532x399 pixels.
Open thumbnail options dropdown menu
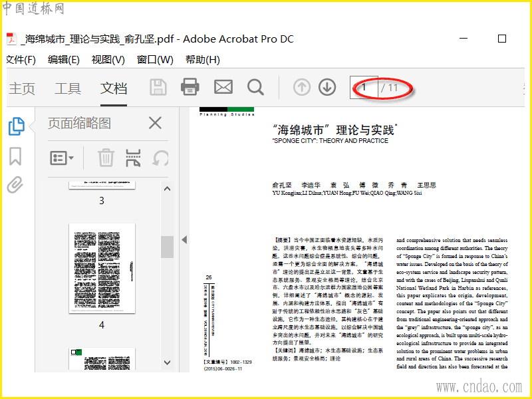[62, 158]
